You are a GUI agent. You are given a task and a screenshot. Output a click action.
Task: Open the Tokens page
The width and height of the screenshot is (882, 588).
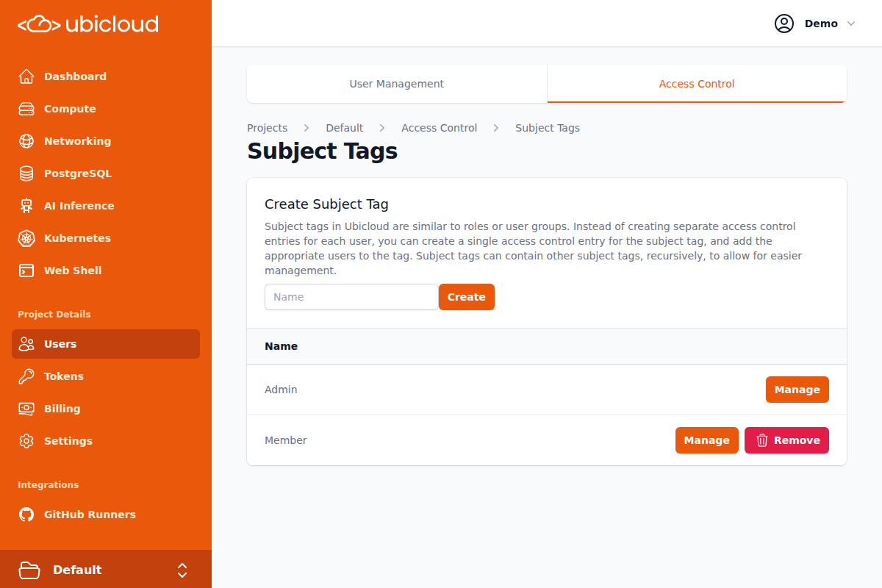(x=106, y=376)
